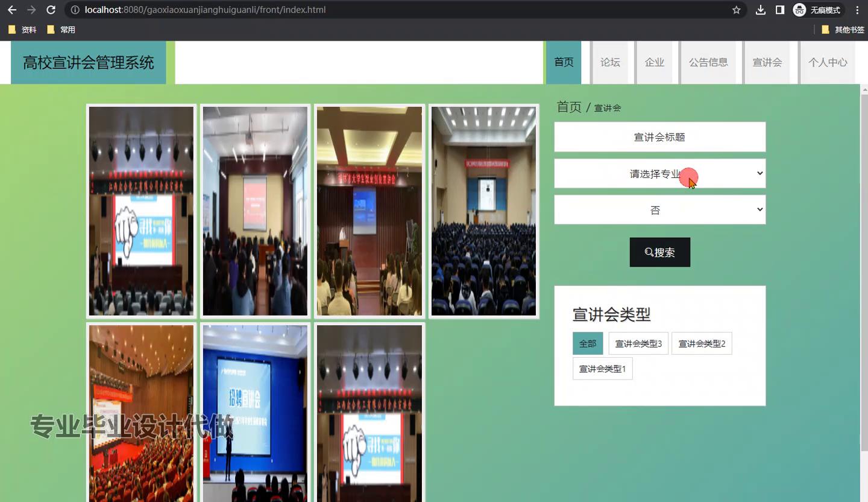Screen dimensions: 868x502
Task: Filter by 宣讲会类型3
Action: [x=638, y=343]
